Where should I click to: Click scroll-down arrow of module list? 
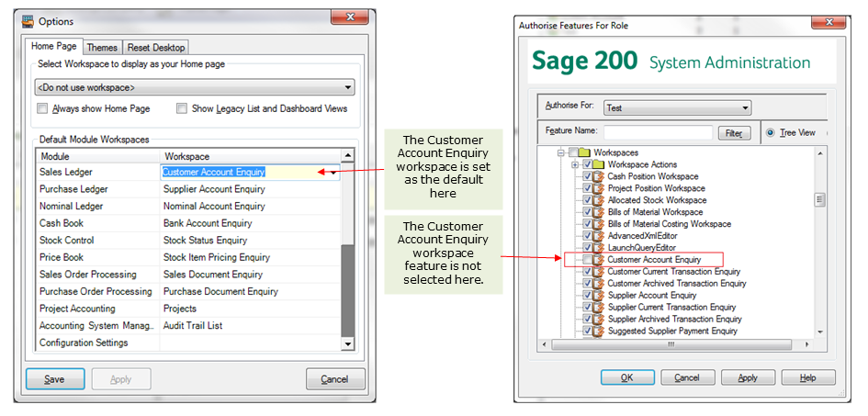[x=347, y=343]
